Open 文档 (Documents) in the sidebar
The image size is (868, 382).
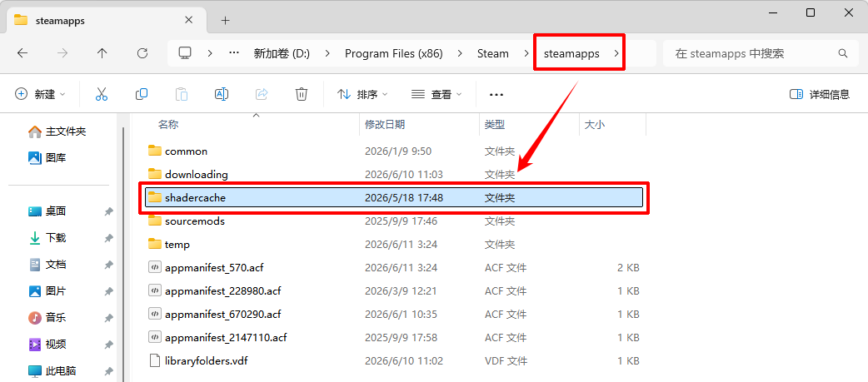pos(47,265)
